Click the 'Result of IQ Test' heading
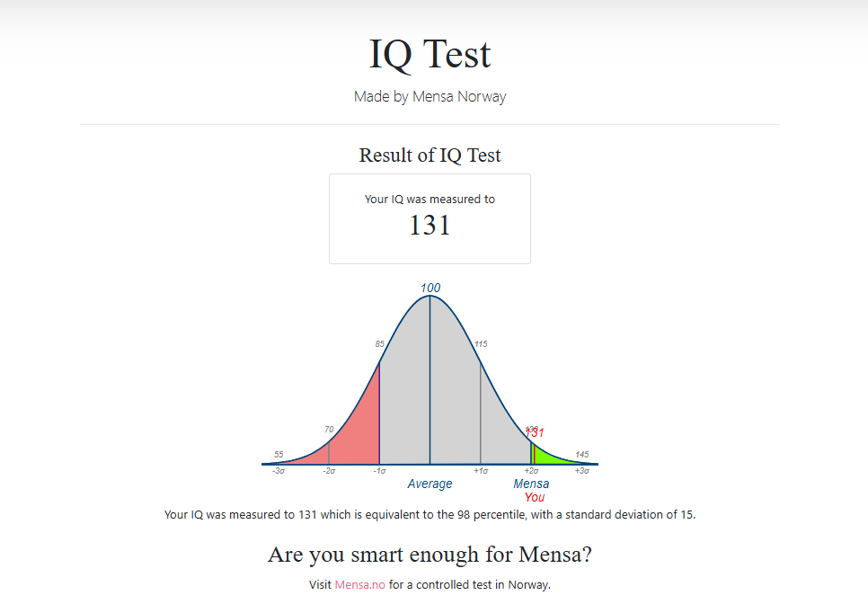868x604 pixels. coord(430,155)
